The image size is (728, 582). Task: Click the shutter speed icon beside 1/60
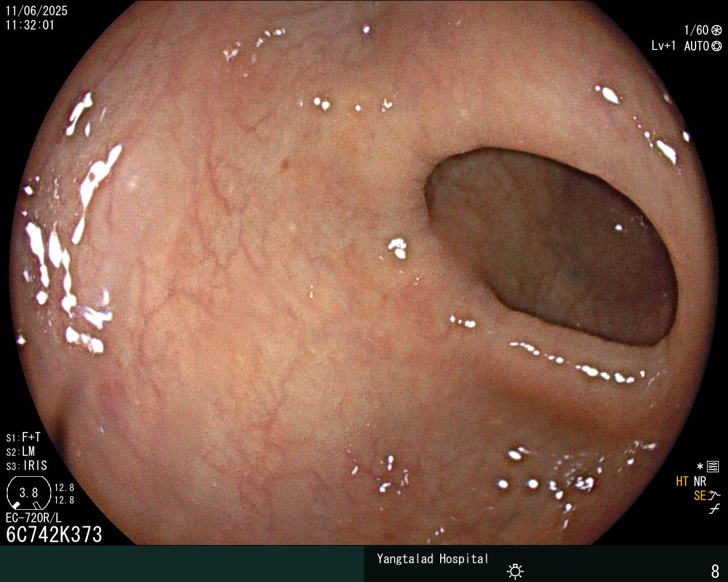(717, 30)
